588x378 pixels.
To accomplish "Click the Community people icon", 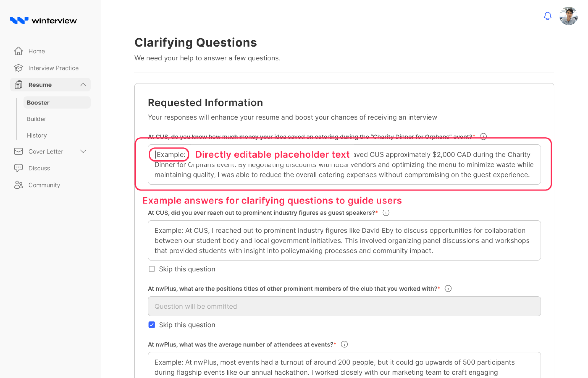I will pyautogui.click(x=18, y=185).
